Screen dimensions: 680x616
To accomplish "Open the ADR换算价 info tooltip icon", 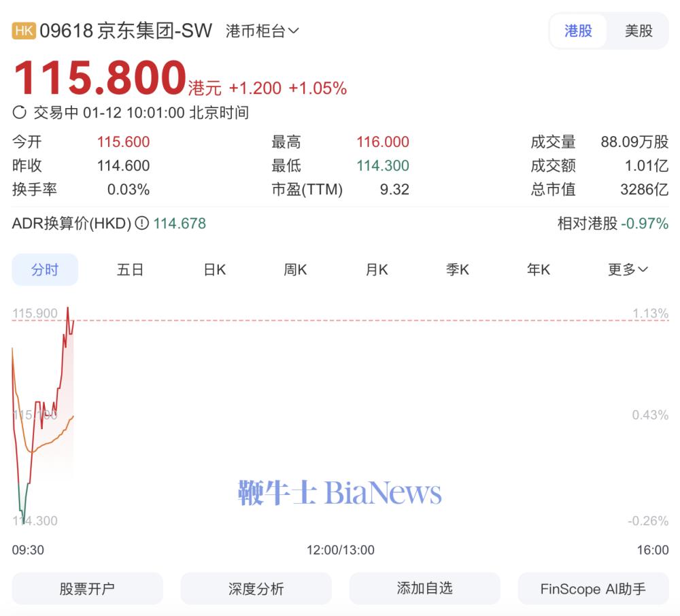I will pyautogui.click(x=141, y=223).
